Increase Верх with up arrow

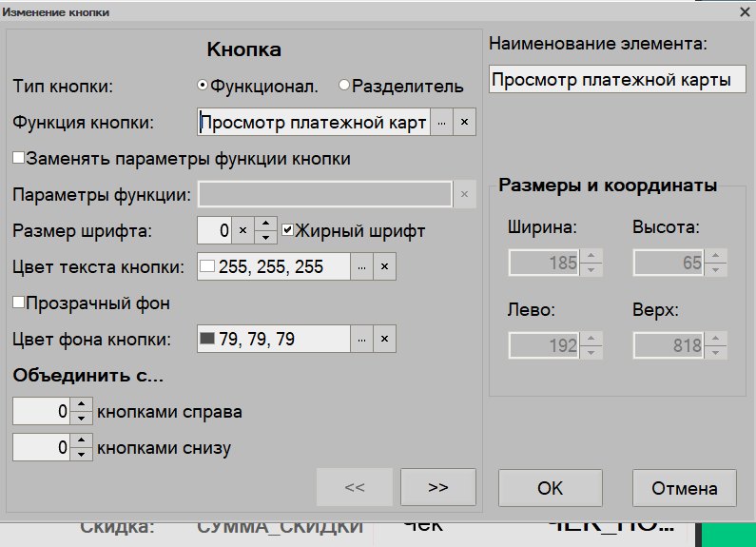point(715,339)
